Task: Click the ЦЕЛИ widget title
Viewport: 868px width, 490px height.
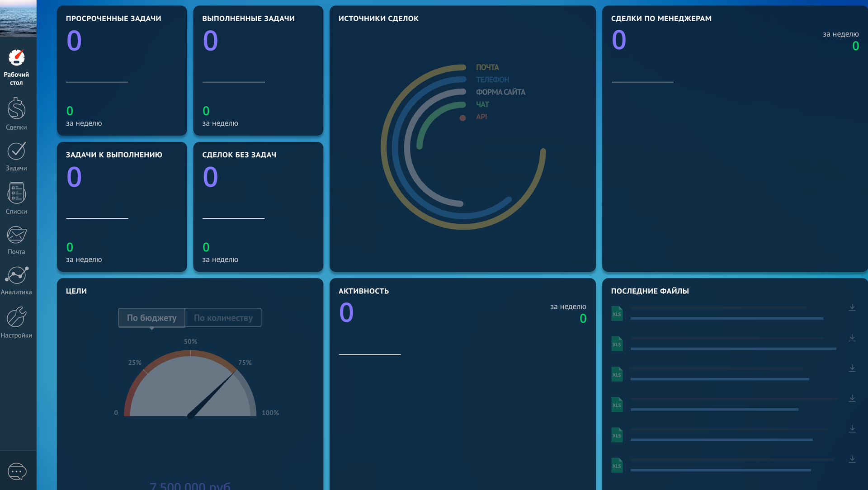Action: 76,291
